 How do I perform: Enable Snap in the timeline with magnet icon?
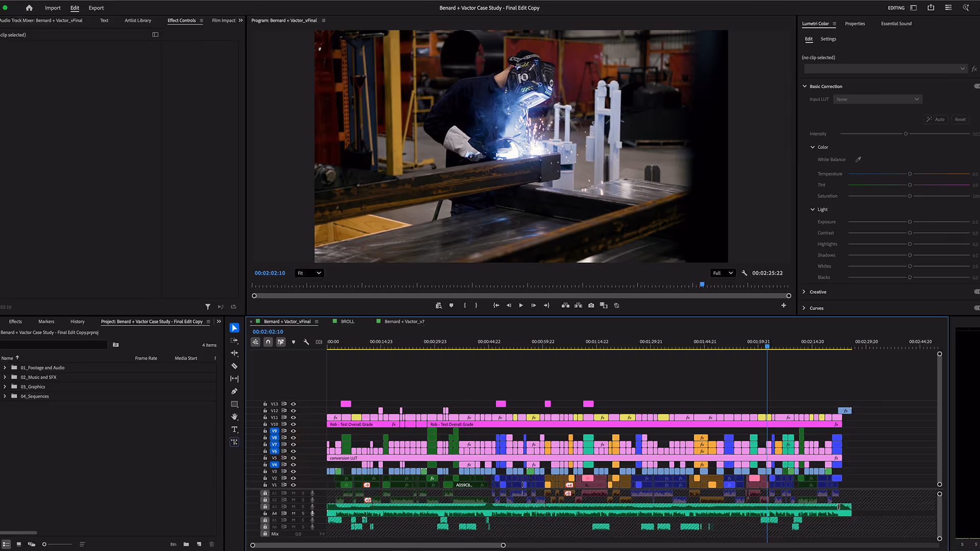point(268,342)
